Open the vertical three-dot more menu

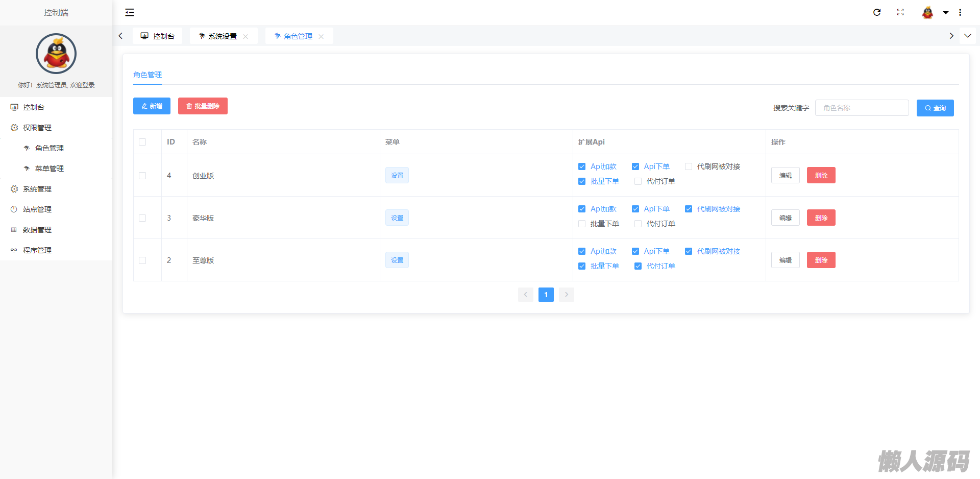pyautogui.click(x=960, y=12)
